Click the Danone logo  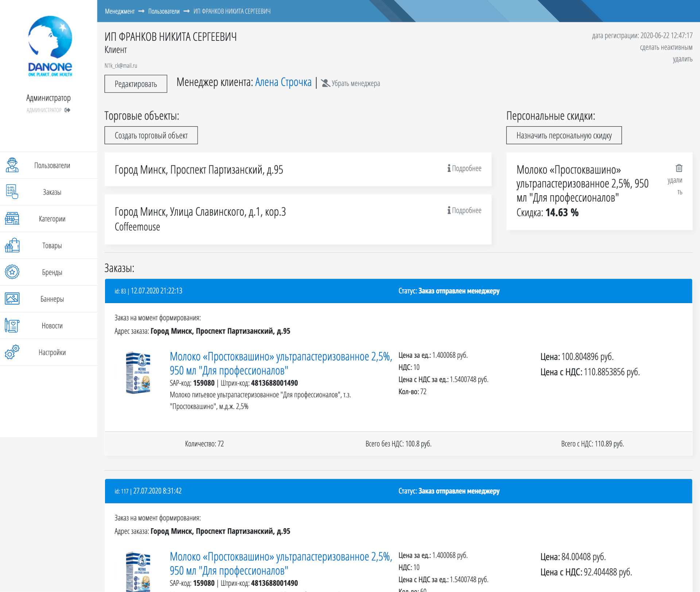[x=50, y=46]
